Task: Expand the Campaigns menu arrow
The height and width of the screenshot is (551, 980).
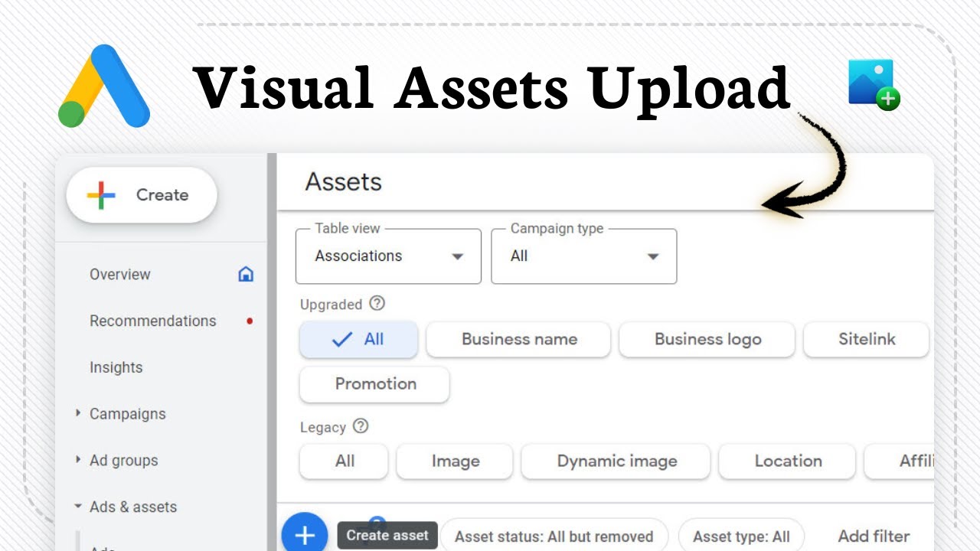Action: (x=78, y=413)
